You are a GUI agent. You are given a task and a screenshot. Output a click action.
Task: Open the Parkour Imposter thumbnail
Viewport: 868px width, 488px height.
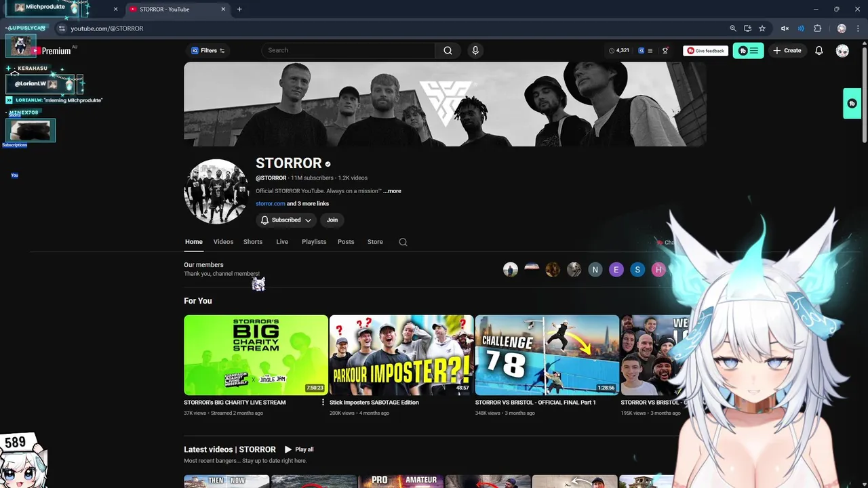pos(401,354)
